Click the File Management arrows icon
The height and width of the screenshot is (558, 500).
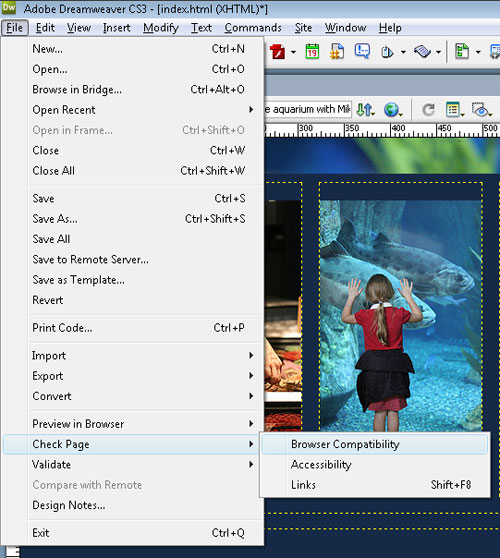click(x=365, y=110)
